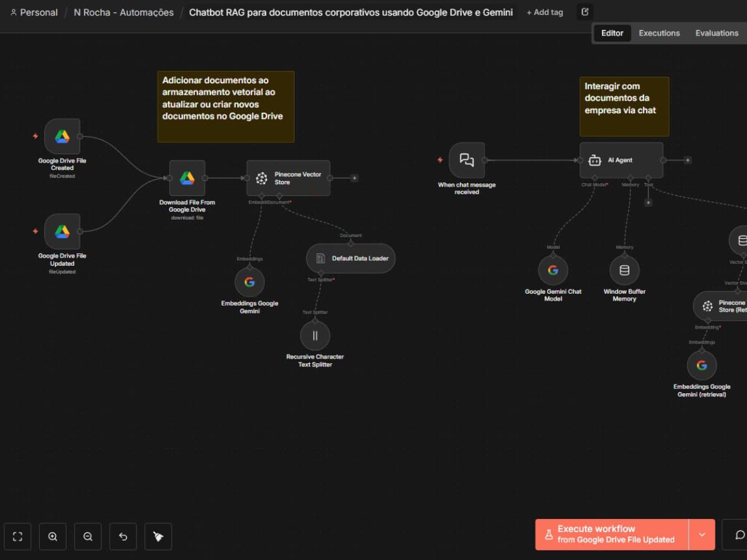
Task: Open the Embeddings Google Gemini node
Action: [x=250, y=281]
